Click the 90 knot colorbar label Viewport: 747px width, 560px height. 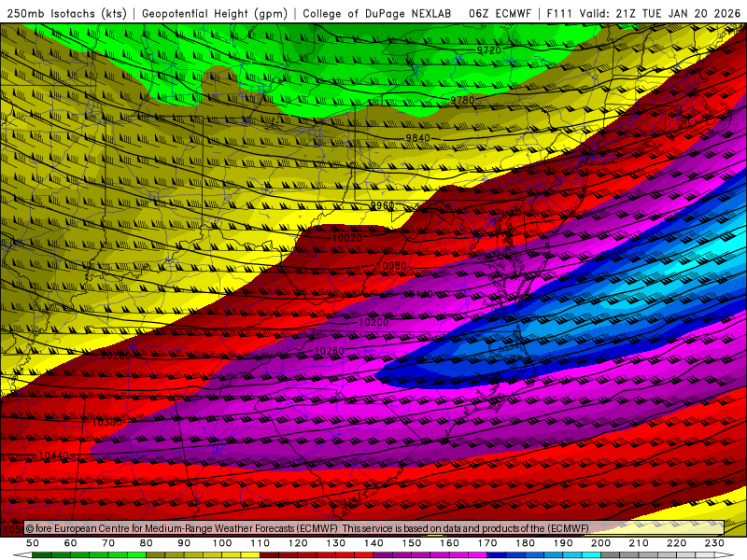(184, 543)
